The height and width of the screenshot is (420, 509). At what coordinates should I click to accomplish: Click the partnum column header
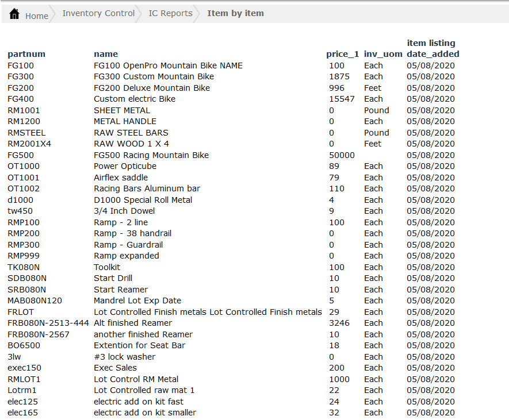(26, 54)
